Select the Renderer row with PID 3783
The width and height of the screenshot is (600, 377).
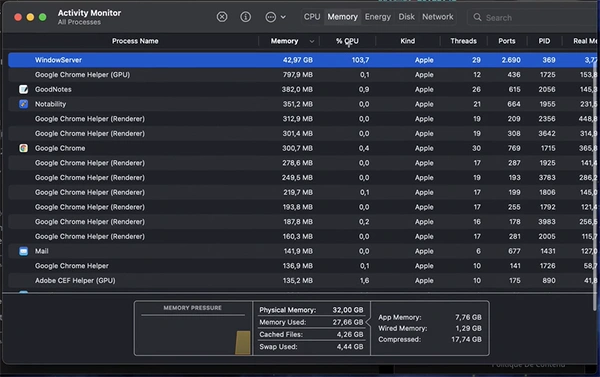pos(302,178)
